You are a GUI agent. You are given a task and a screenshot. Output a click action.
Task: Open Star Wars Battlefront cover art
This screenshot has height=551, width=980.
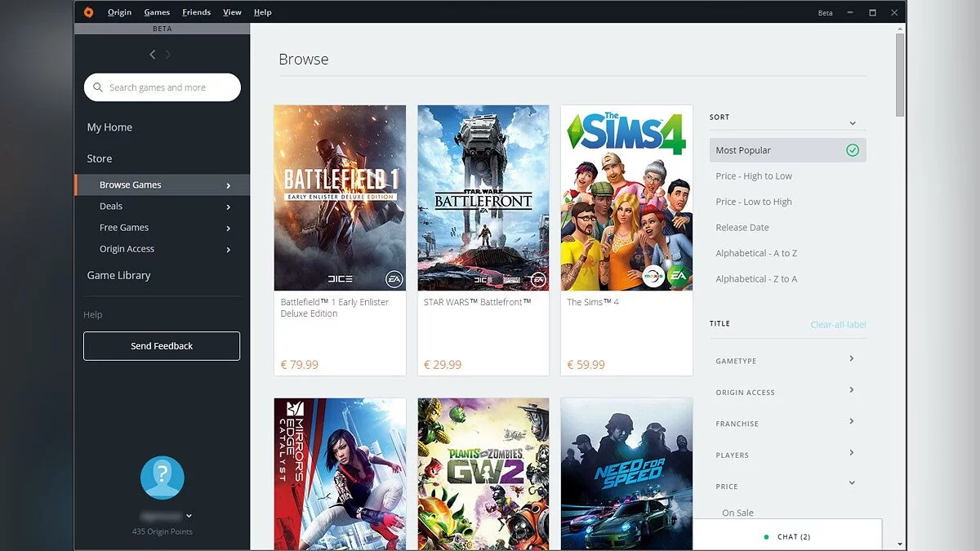[x=483, y=198]
